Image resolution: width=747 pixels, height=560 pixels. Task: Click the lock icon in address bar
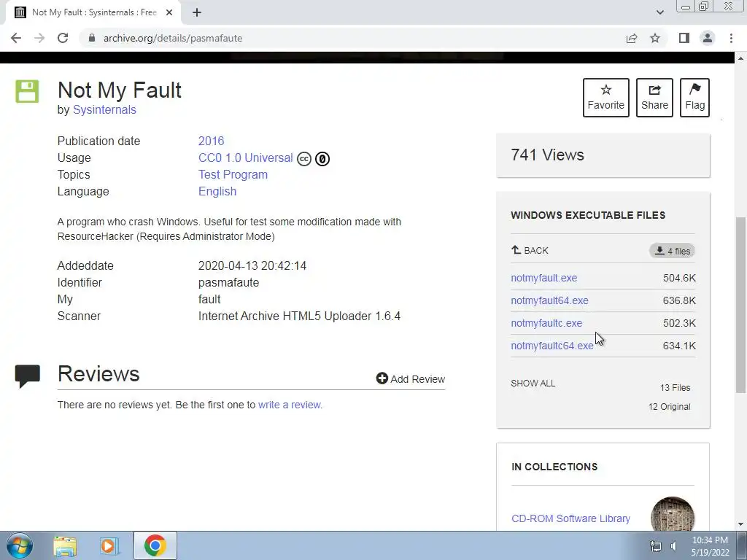92,38
